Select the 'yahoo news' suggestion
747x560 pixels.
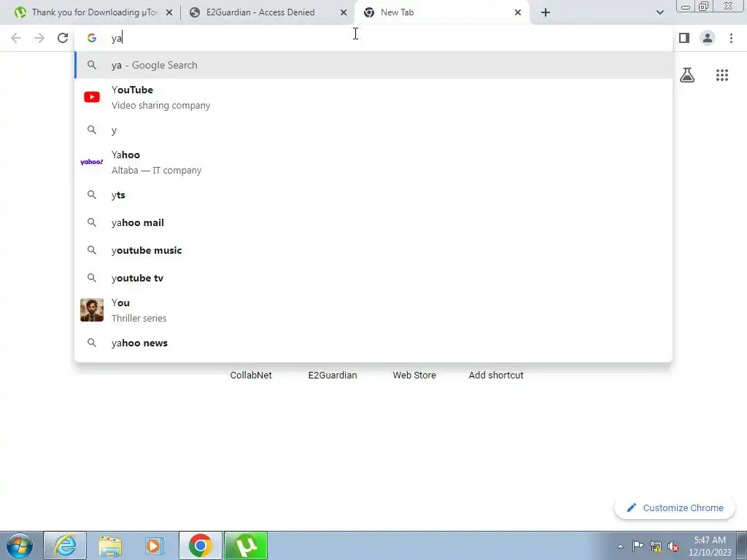tap(373, 343)
